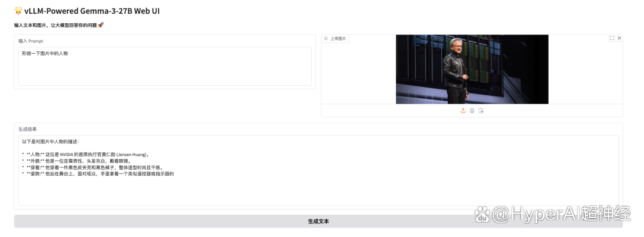Choose the clipboard paste source icon
This screenshot has height=237, width=644.
coord(481,111)
